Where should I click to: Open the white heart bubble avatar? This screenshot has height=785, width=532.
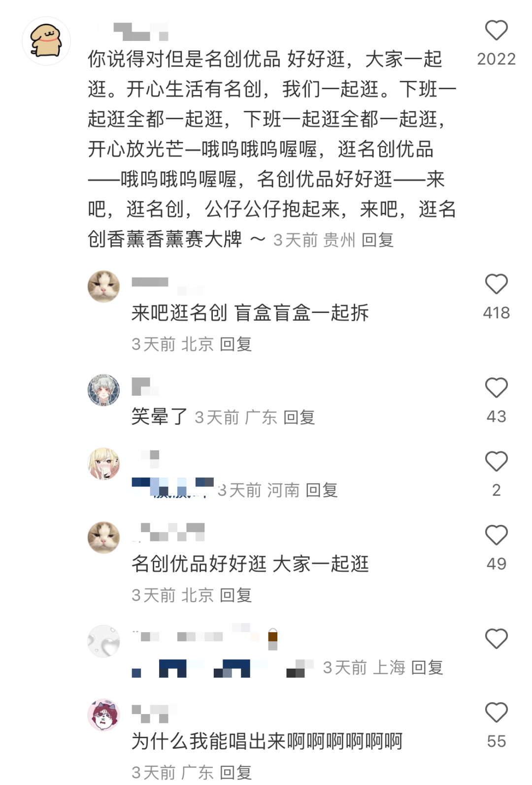[x=103, y=641]
